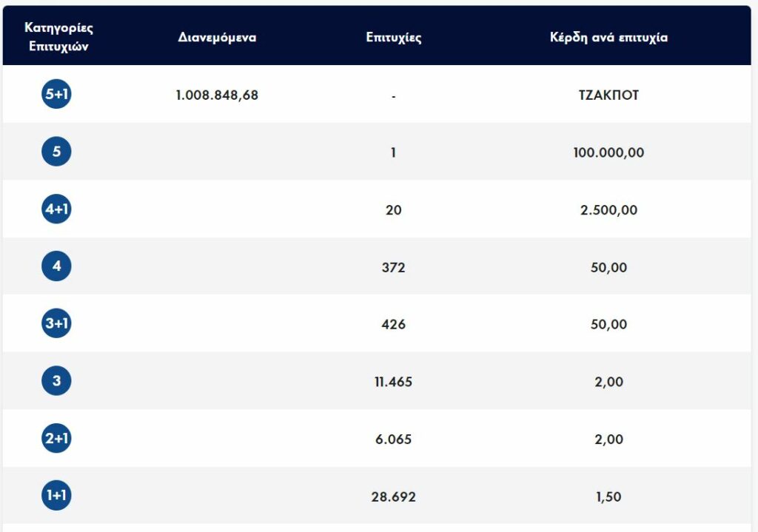Click the Επιτυχίες column header

point(394,37)
